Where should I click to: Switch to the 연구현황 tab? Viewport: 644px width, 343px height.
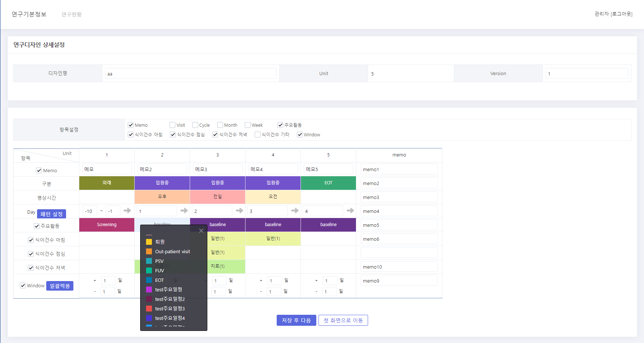tap(72, 14)
